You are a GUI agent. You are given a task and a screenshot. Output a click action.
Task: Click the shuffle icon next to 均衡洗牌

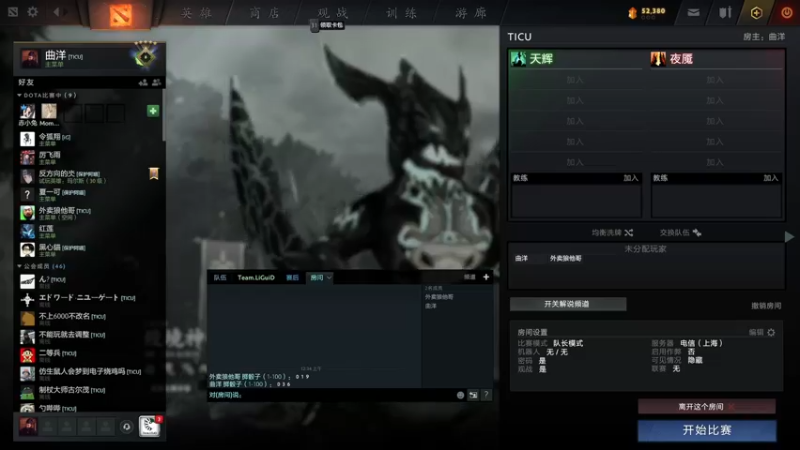coord(629,233)
